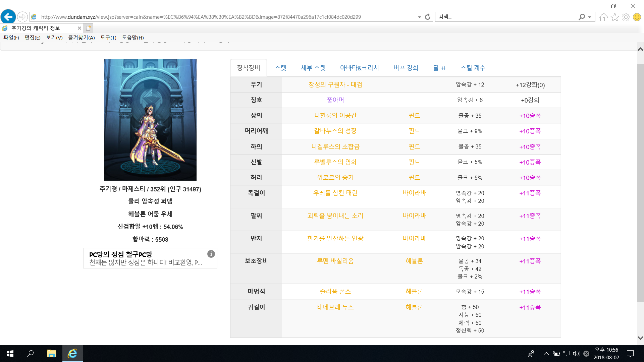The image size is (644, 362).
Task: Open the volume speaker tray icon
Action: (576, 354)
